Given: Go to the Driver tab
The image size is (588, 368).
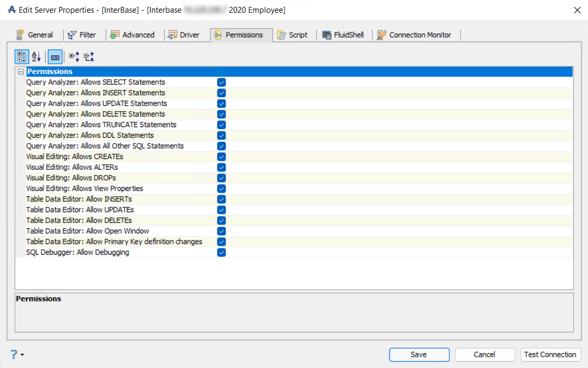Looking at the screenshot, I should [184, 35].
